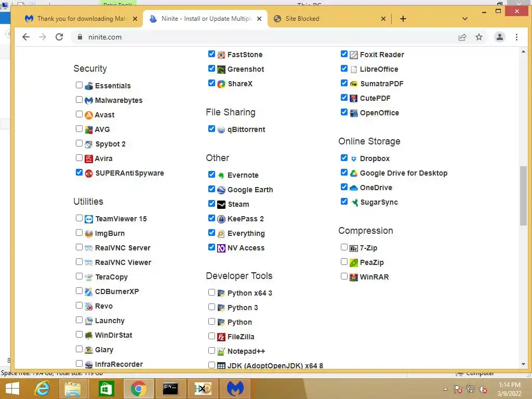The width and height of the screenshot is (532, 399).
Task: Check the Python x64 3 checkbox
Action: pos(211,292)
